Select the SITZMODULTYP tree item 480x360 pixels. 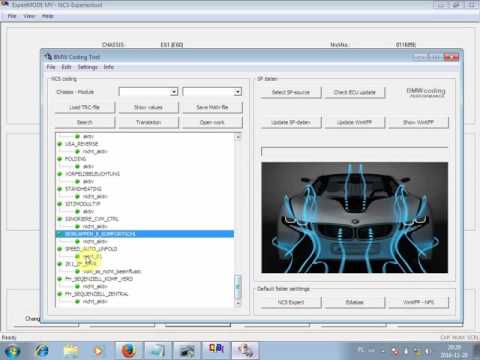tap(82, 204)
